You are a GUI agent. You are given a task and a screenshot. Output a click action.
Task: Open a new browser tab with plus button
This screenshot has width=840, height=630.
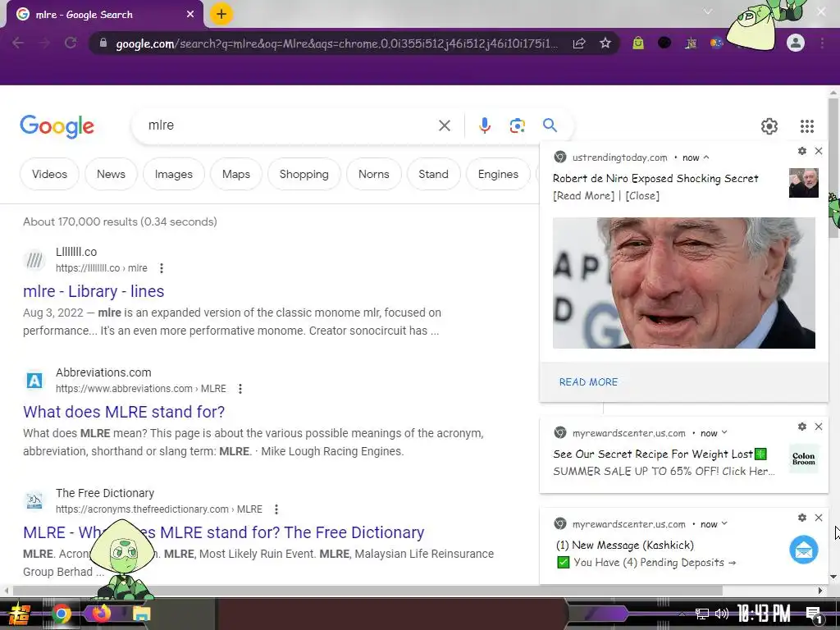(x=221, y=14)
